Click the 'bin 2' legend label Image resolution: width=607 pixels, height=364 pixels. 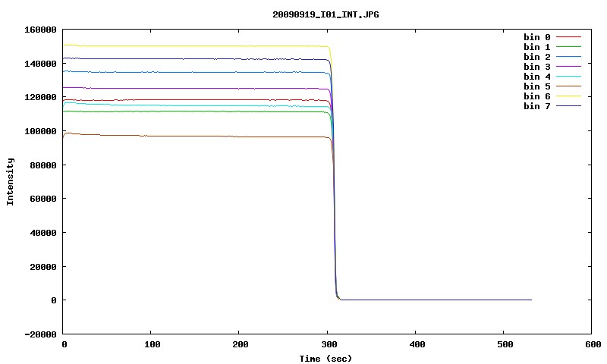tap(537, 57)
